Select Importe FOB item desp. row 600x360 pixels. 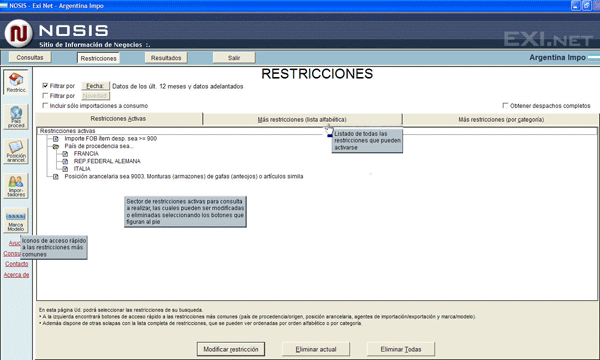point(111,139)
